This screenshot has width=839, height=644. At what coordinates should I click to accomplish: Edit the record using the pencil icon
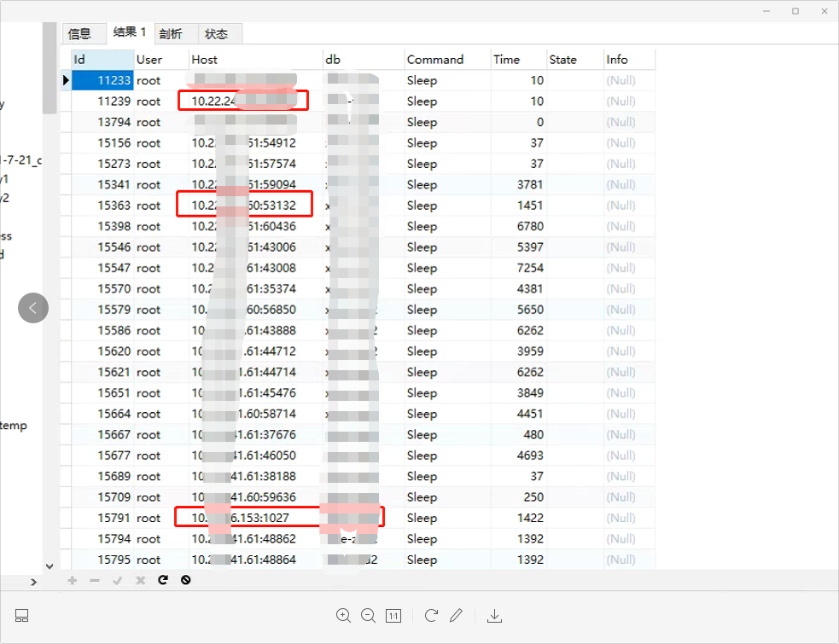coord(456,615)
